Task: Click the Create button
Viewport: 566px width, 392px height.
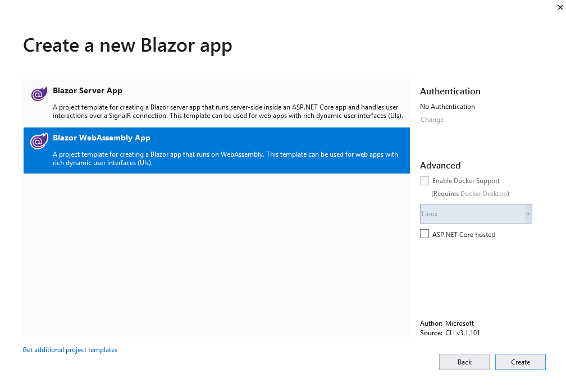Action: (x=520, y=362)
